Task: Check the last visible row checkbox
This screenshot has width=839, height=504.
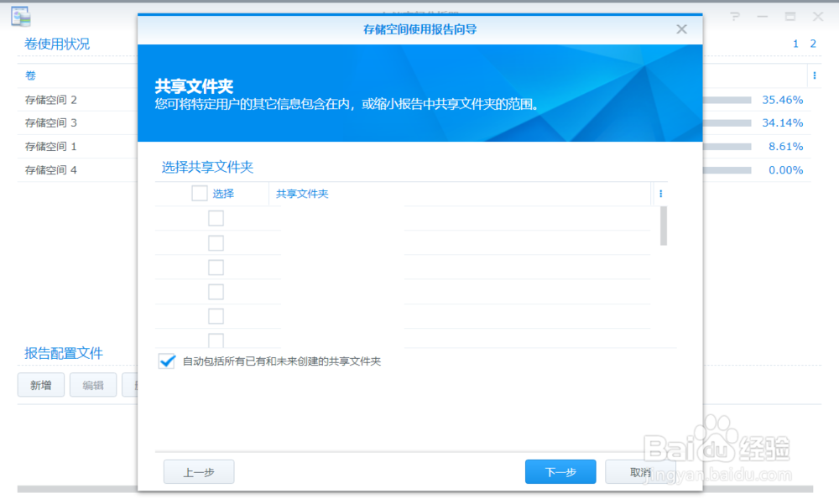Action: click(216, 340)
